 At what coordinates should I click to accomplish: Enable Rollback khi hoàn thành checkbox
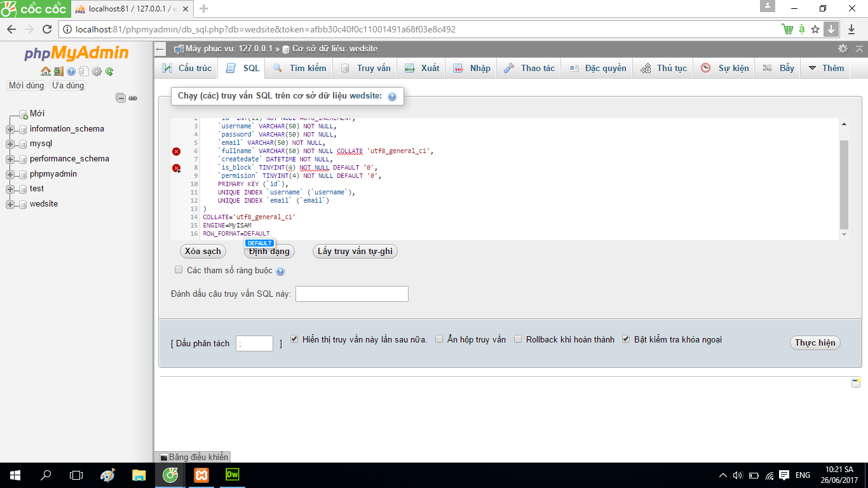coord(518,339)
